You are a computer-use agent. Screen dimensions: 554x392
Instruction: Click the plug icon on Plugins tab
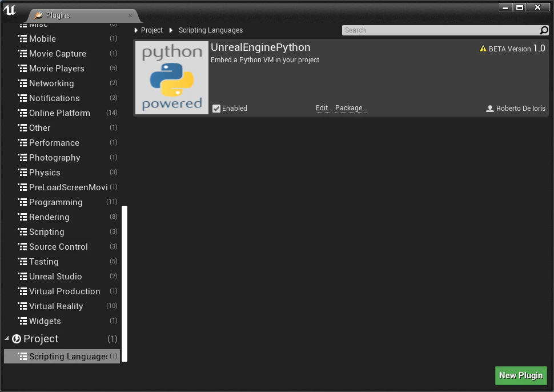click(x=38, y=15)
